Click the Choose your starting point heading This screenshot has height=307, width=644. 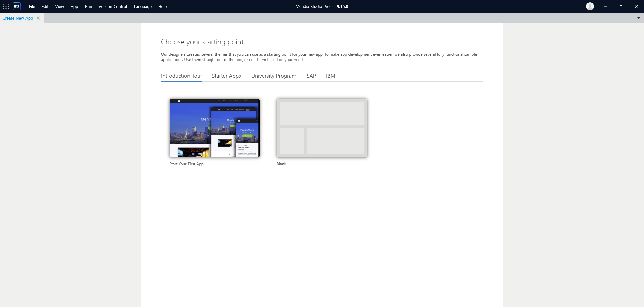point(202,42)
